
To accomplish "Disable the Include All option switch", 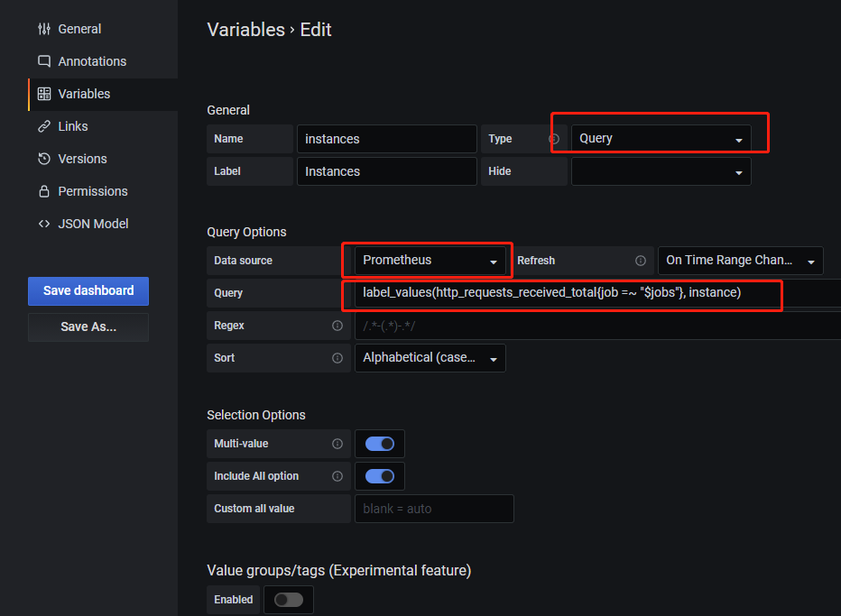I will [379, 476].
